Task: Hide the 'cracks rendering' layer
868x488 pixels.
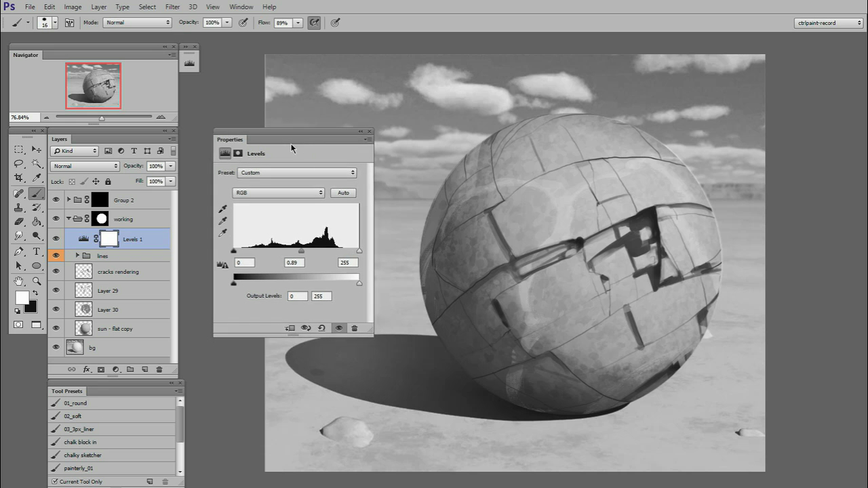Action: tap(56, 272)
